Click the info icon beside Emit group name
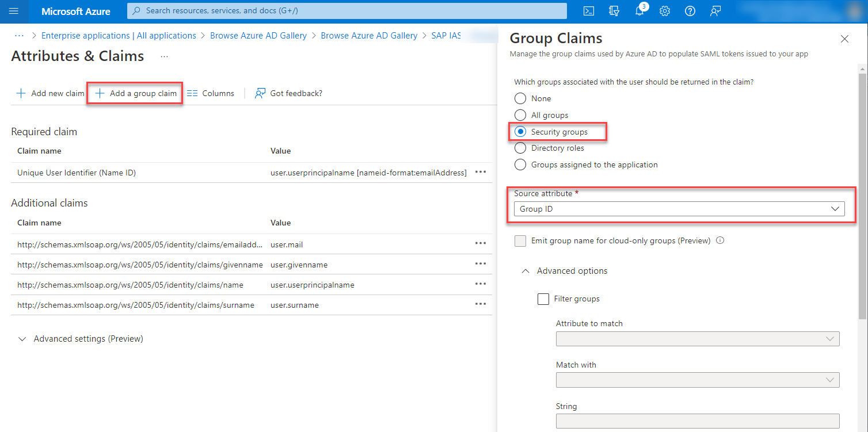 tap(719, 240)
